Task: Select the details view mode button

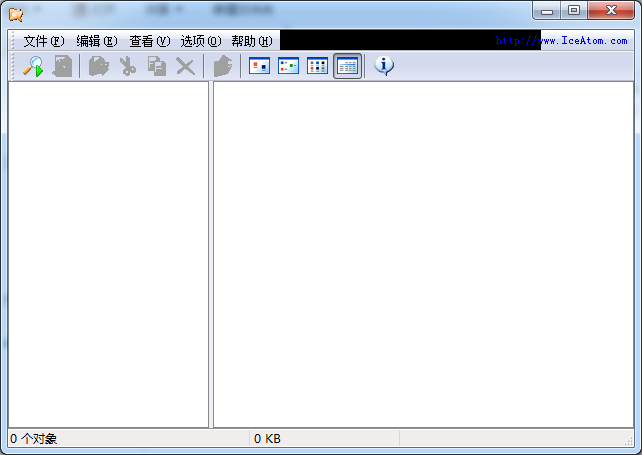Action: point(347,66)
